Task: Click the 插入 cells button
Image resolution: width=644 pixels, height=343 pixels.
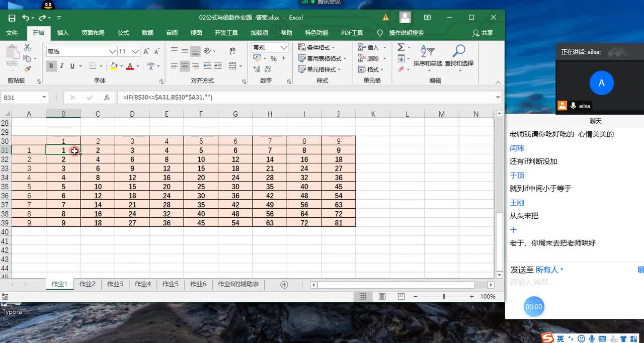Action: [x=372, y=47]
